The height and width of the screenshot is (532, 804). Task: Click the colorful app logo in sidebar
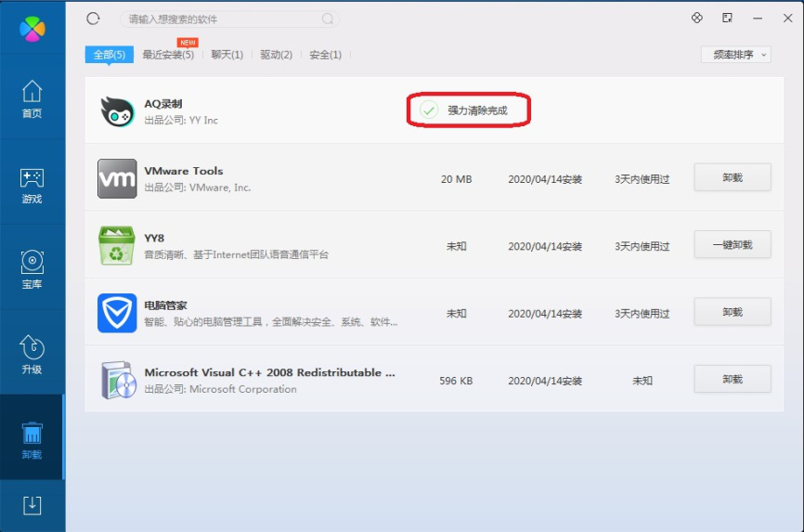pyautogui.click(x=32, y=29)
